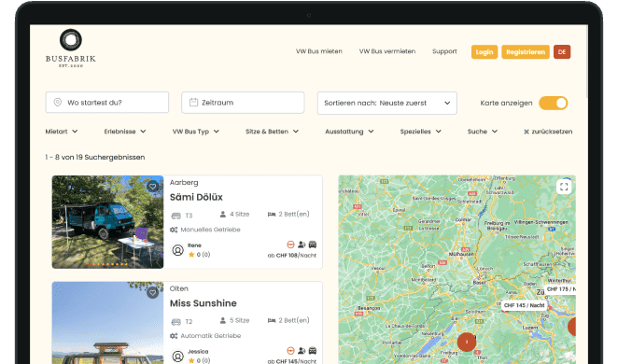Favorite Miss Sunshine with heart icon
Viewport: 618px width, 364px height.
152,293
